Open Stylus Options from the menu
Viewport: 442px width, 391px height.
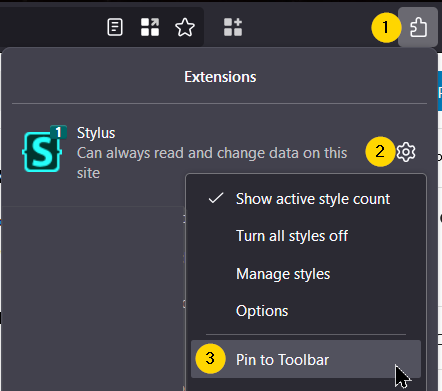pos(306,311)
